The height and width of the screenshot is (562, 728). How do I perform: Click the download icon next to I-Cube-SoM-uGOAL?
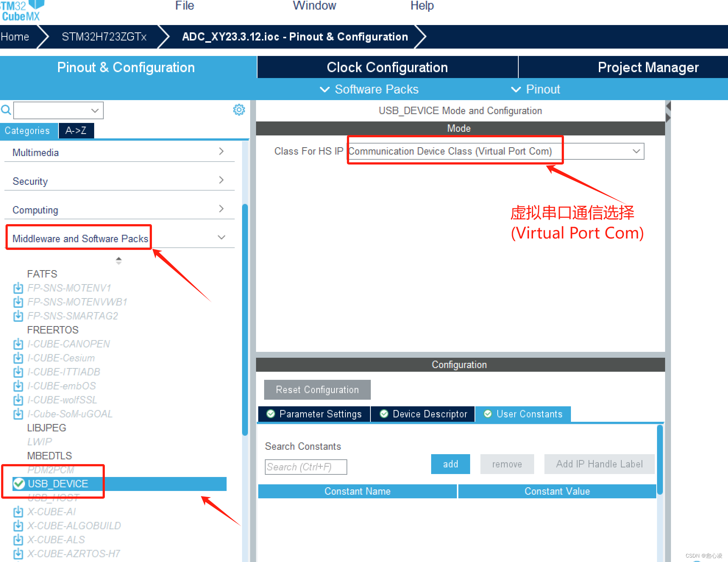click(x=18, y=414)
